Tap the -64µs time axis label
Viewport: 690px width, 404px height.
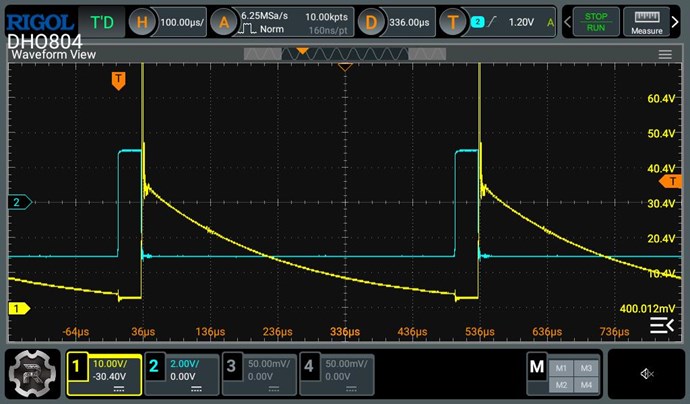point(76,331)
